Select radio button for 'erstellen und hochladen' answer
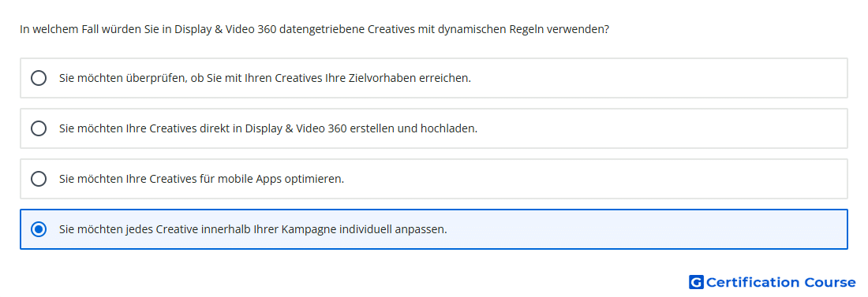Screen dimensions: 868x297 click(39, 128)
